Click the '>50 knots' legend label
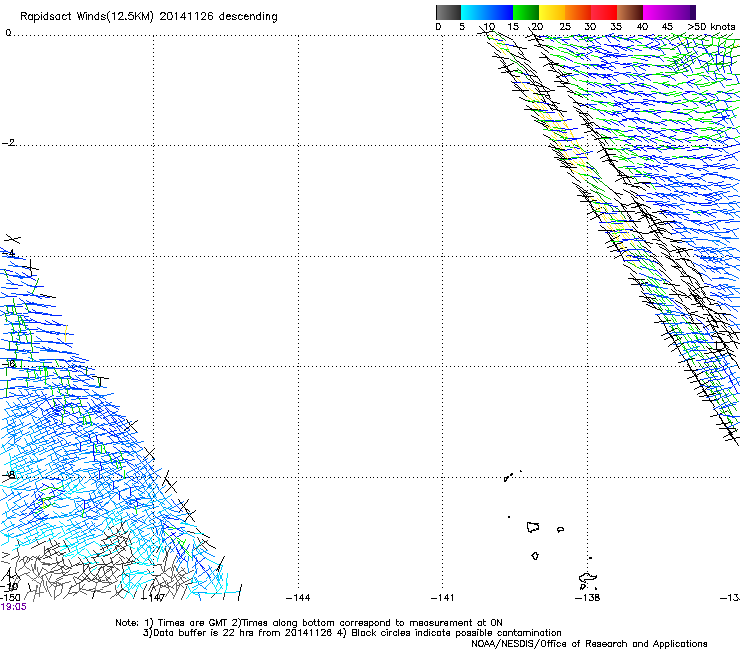 click(711, 27)
